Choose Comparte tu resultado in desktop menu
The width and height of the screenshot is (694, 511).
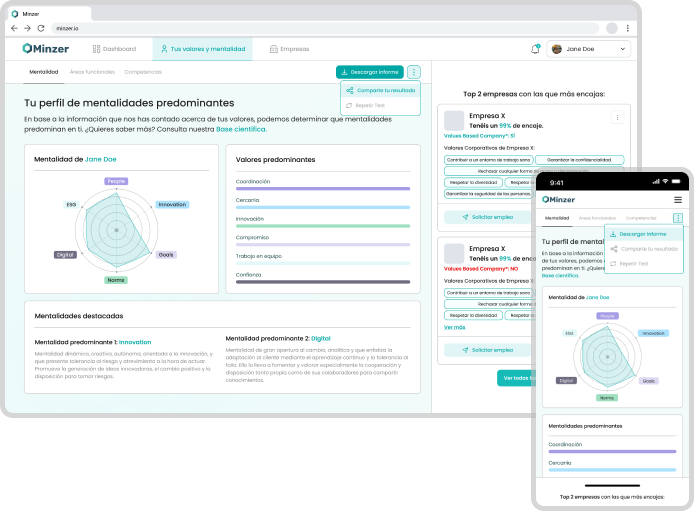click(380, 90)
